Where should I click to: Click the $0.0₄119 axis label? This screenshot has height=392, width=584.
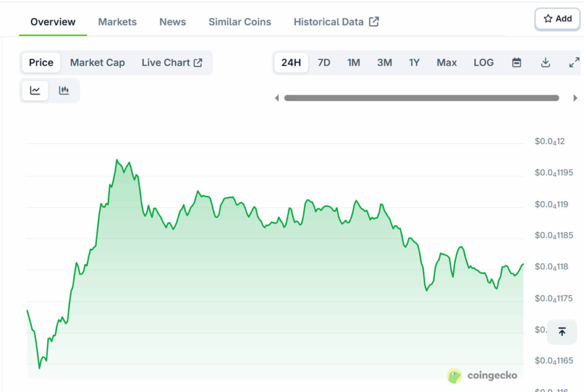click(x=551, y=204)
